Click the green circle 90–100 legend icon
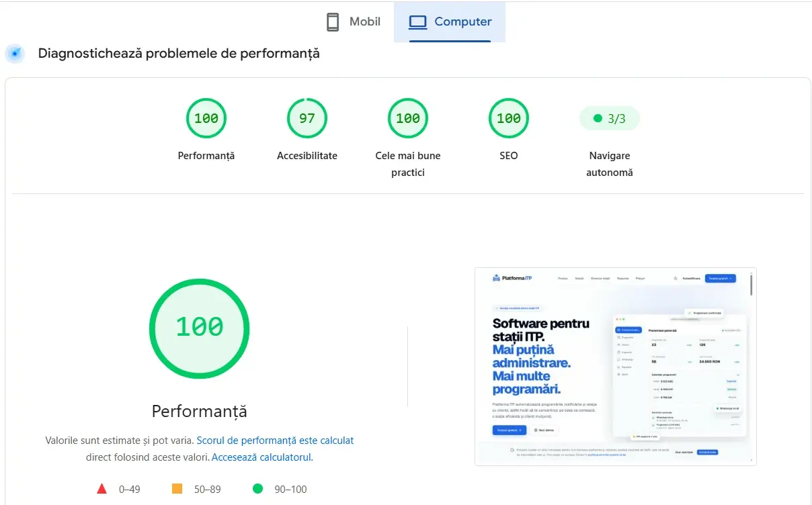 (x=257, y=489)
